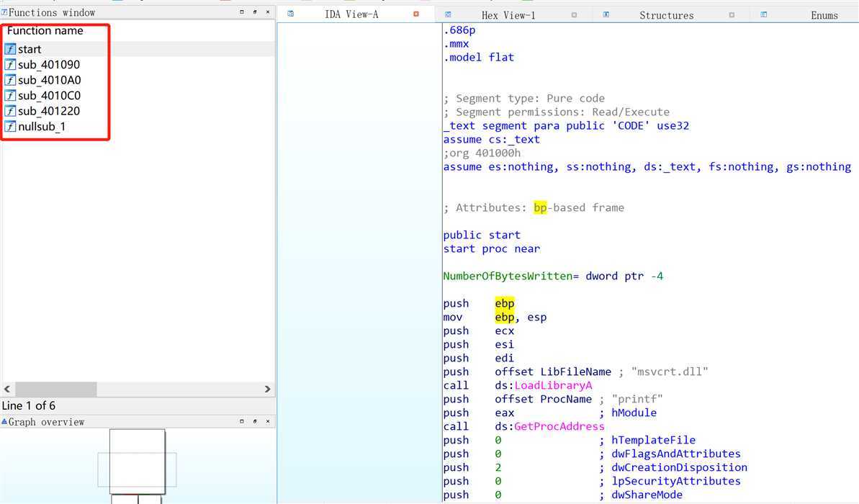
Task: Click the function icon beside sub_401220
Action: (10, 111)
